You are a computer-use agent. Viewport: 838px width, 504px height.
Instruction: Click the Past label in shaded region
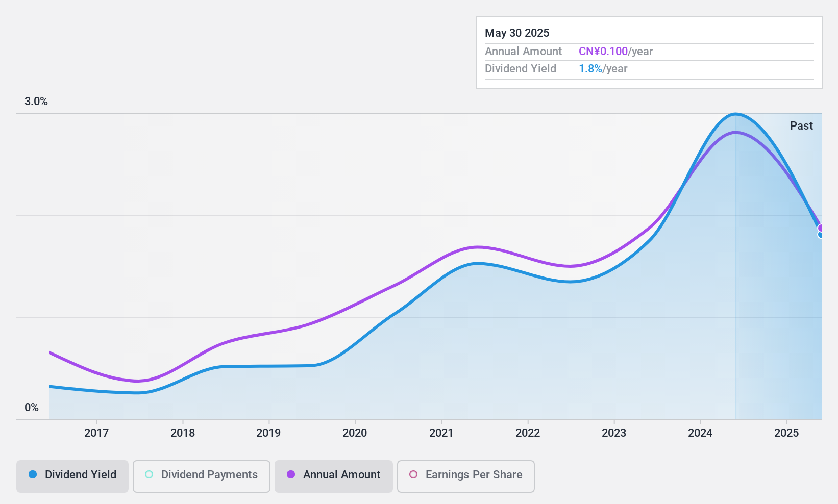[x=801, y=126]
